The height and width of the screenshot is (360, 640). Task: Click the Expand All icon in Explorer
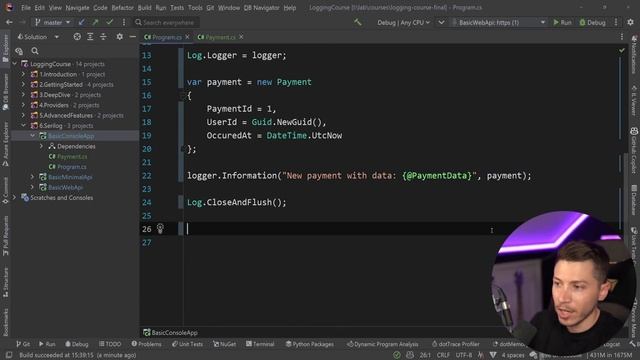[x=90, y=37]
